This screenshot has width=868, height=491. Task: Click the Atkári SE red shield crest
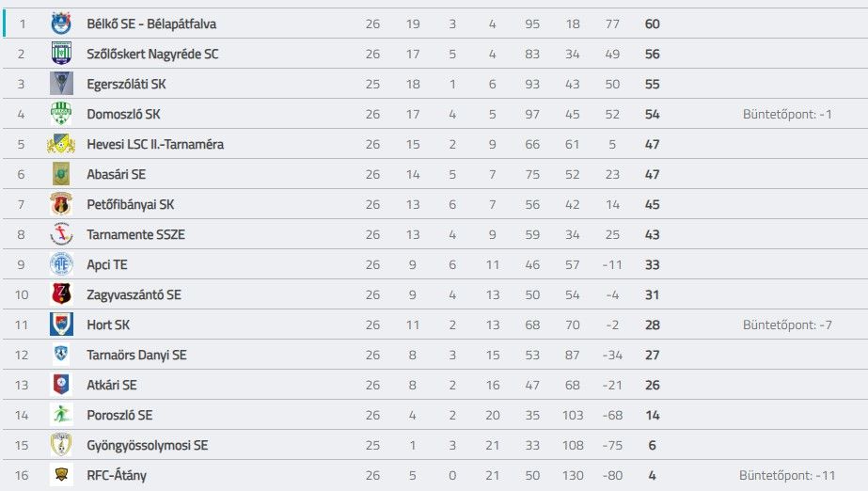click(61, 385)
